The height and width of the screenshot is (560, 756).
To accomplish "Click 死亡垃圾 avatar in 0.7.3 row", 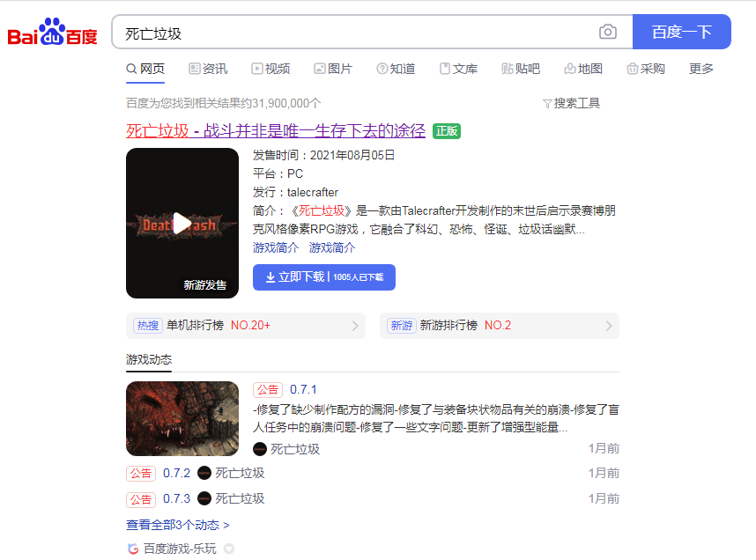I will point(204,498).
